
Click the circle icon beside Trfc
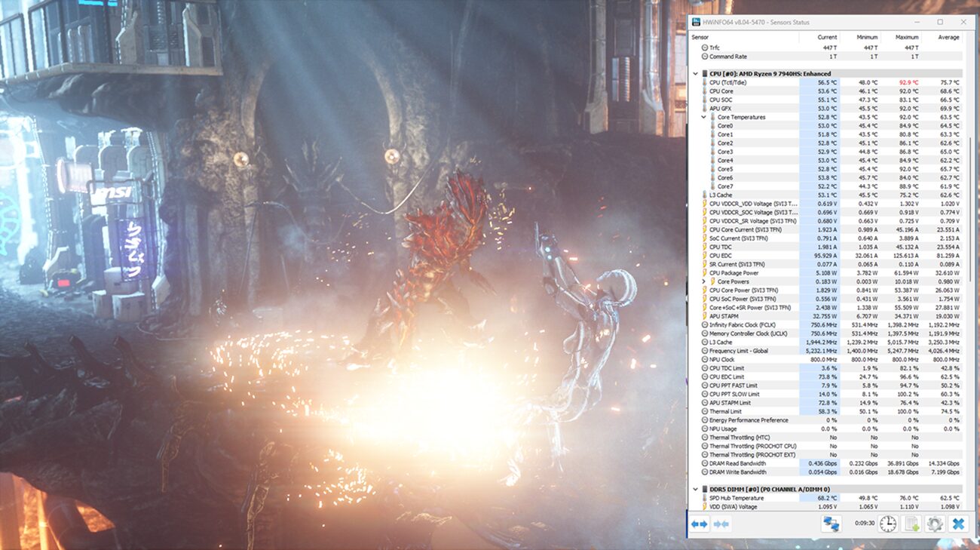tap(705, 48)
